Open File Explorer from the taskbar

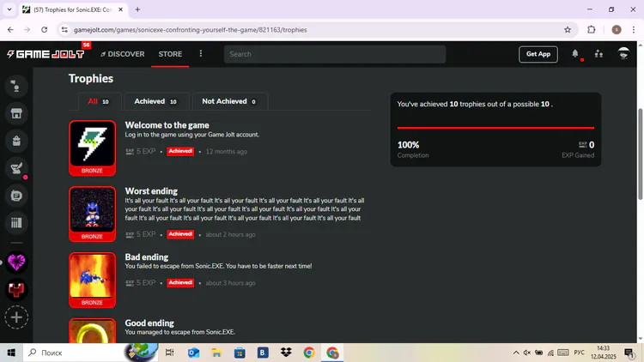tap(216, 353)
